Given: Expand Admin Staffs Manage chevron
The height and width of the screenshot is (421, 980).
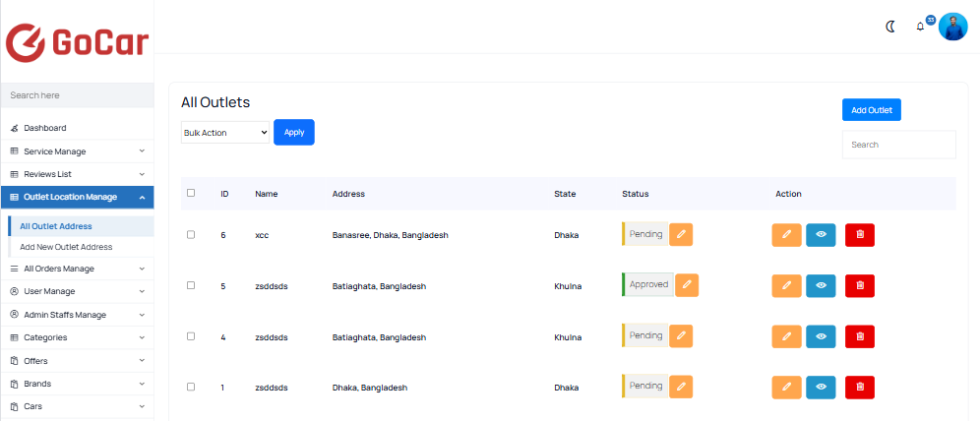Looking at the screenshot, I should click(142, 315).
